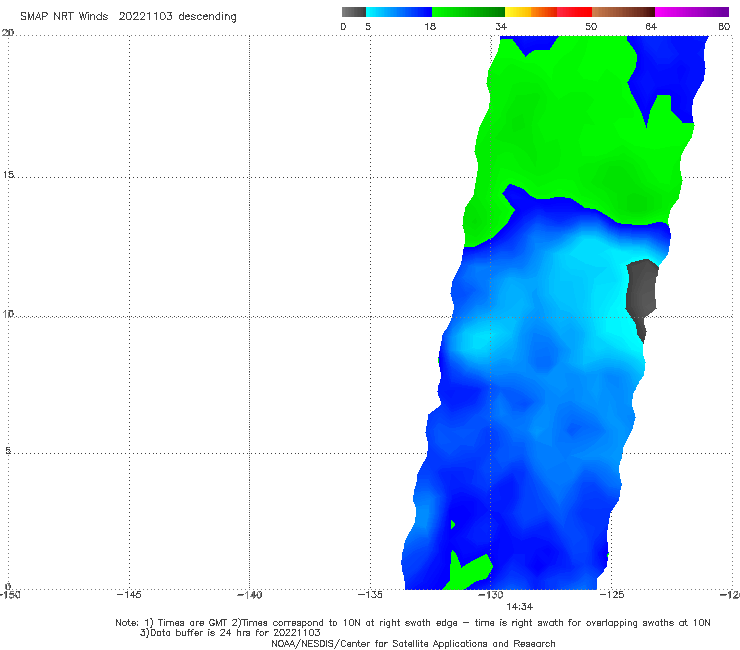Image resolution: width=740 pixels, height=650 pixels.
Task: Click the longitude '-125' axis label
Action: tap(612, 595)
